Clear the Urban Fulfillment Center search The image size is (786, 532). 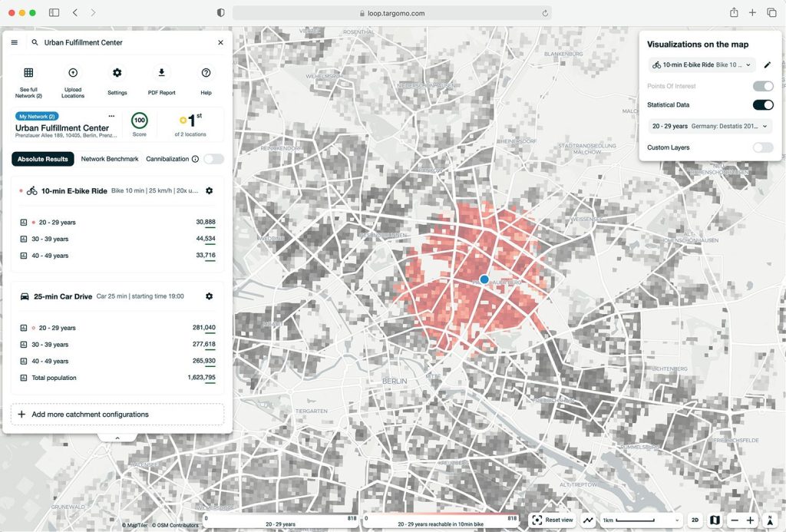pos(220,43)
